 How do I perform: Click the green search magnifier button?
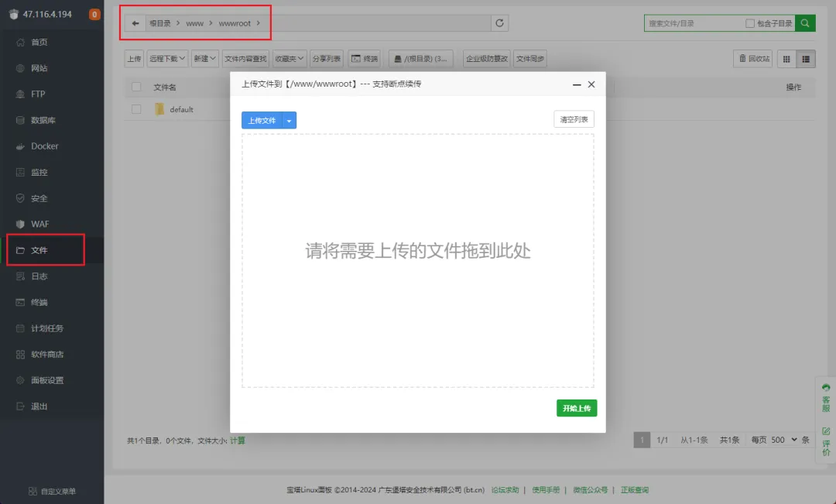(806, 23)
